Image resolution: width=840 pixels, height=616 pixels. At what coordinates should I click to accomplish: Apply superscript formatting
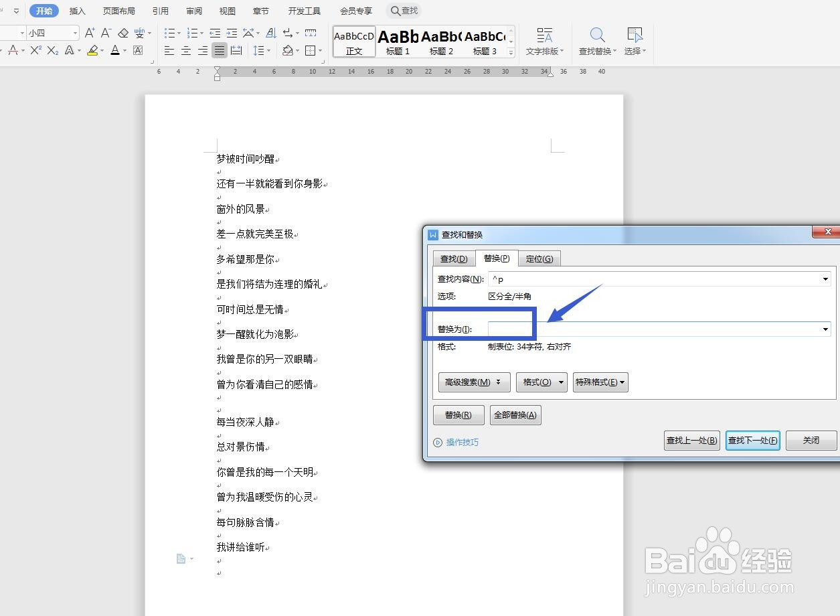click(x=35, y=50)
